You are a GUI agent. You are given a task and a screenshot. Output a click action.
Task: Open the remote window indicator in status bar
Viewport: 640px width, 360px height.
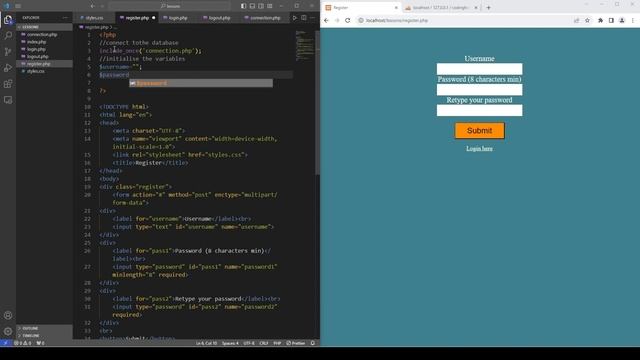click(x=5, y=343)
